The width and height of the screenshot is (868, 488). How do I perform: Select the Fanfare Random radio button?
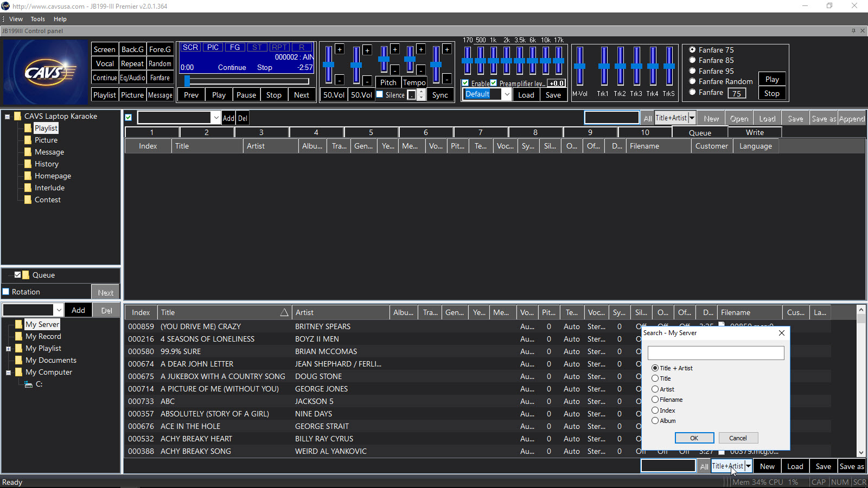[692, 81]
